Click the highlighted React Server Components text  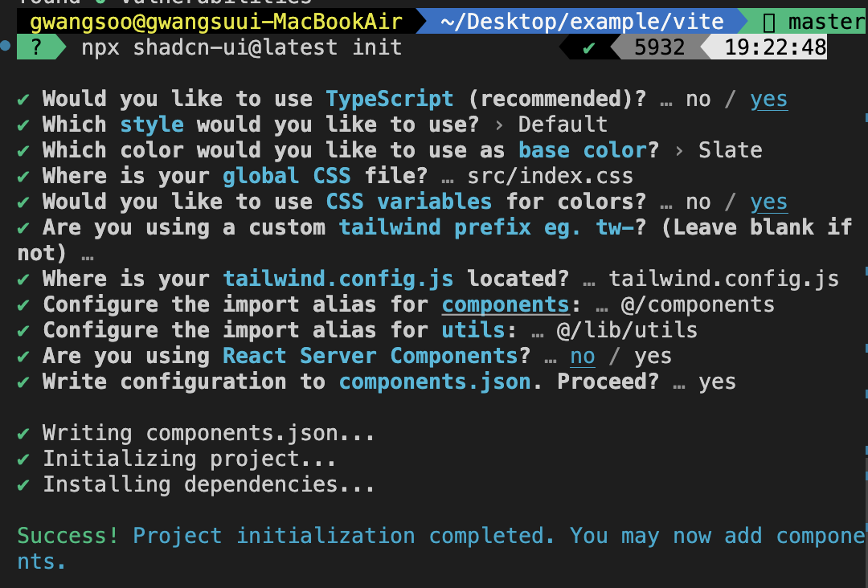tap(371, 356)
